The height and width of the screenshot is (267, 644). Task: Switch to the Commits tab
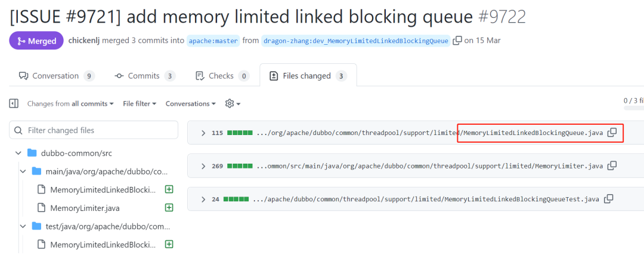tap(145, 76)
